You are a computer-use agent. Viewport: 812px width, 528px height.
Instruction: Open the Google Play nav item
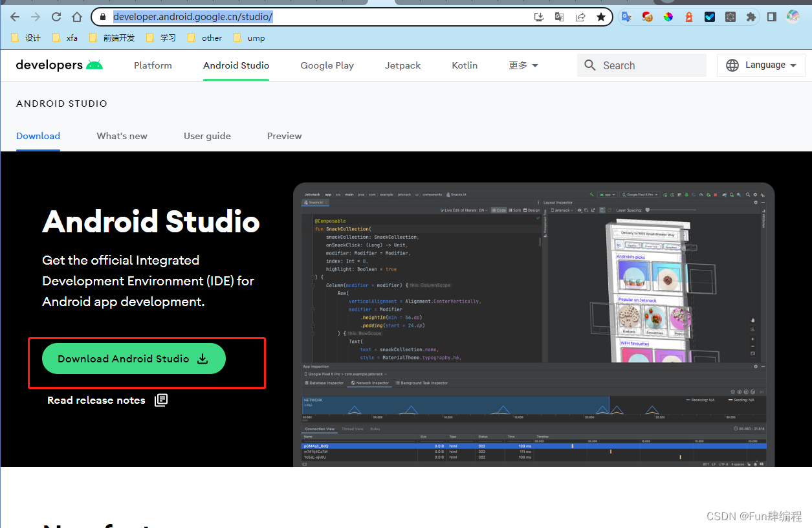tap(327, 65)
